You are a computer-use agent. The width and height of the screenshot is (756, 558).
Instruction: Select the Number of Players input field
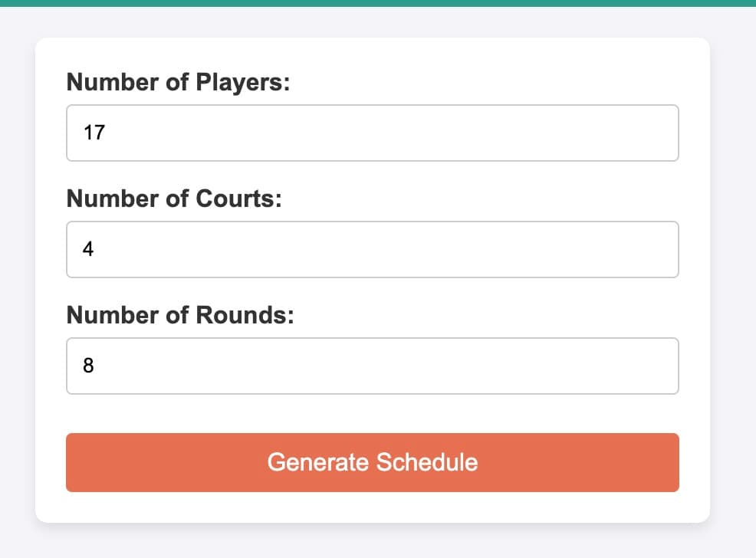tap(373, 133)
